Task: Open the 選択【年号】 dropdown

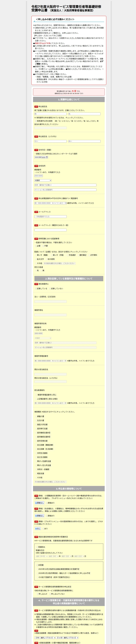Action: (42, 556)
